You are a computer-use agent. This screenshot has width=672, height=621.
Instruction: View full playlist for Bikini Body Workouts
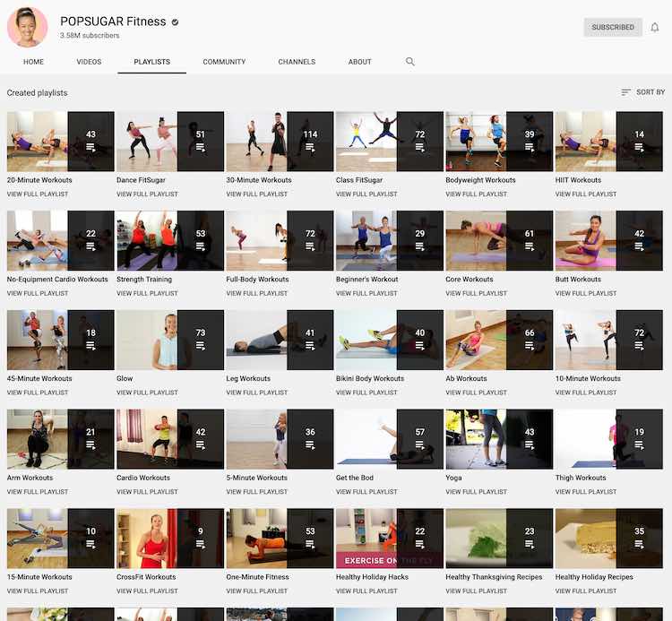pos(366,392)
